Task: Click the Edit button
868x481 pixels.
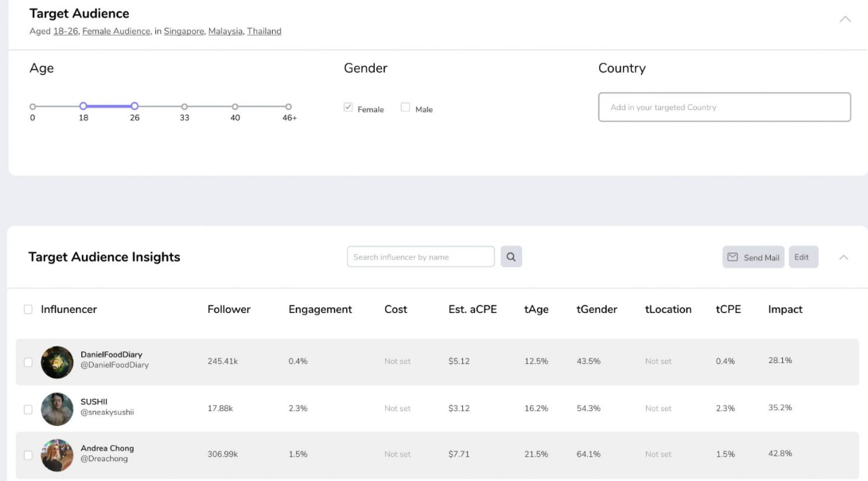Action: [802, 257]
